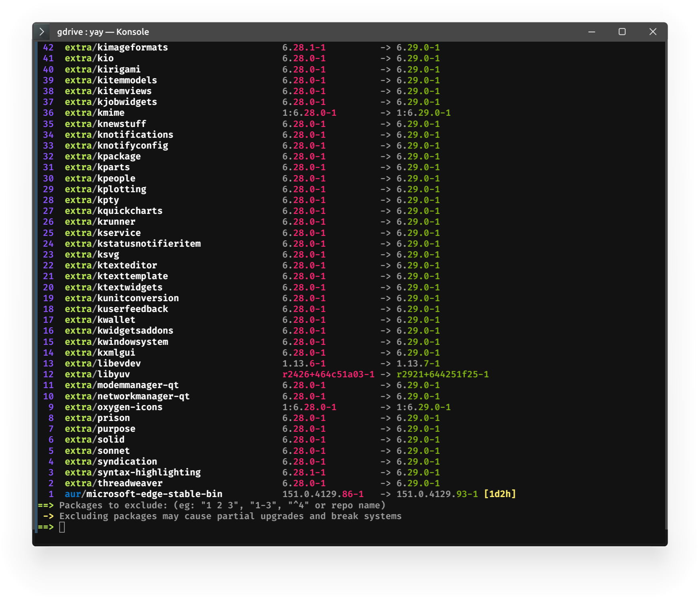Click the old version '1:6.28.0-1' of kmime
This screenshot has width=700, height=598.
[309, 113]
